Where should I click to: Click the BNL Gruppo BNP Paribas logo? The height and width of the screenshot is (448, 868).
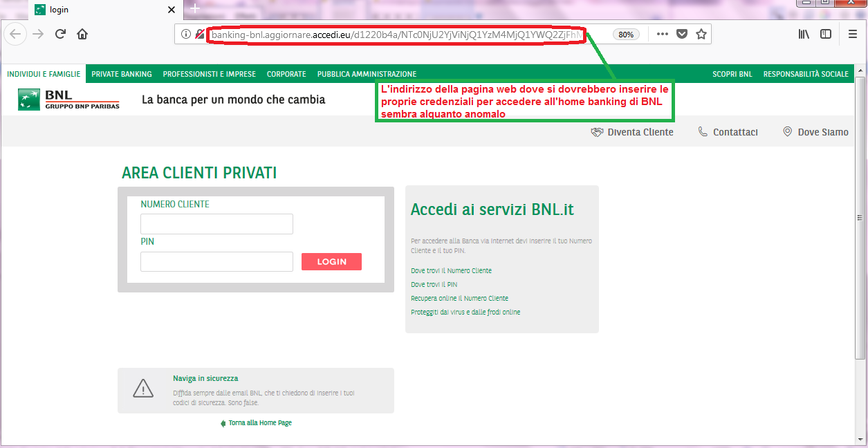[69, 100]
